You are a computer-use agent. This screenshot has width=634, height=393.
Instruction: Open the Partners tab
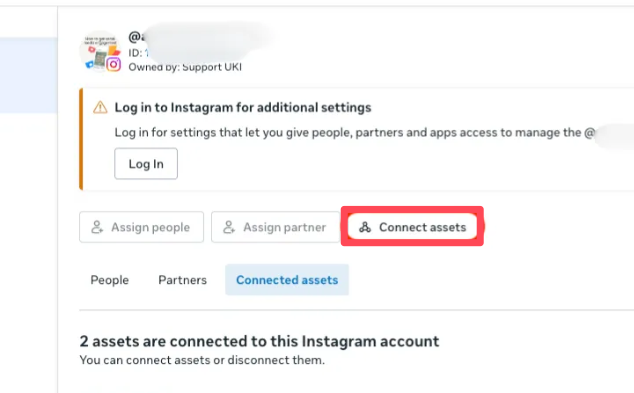[x=182, y=280]
